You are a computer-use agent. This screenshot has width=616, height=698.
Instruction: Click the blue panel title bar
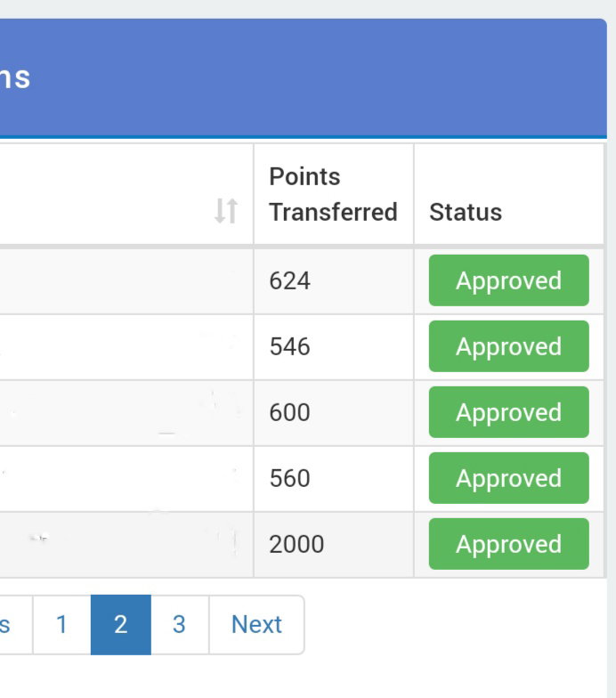(303, 77)
